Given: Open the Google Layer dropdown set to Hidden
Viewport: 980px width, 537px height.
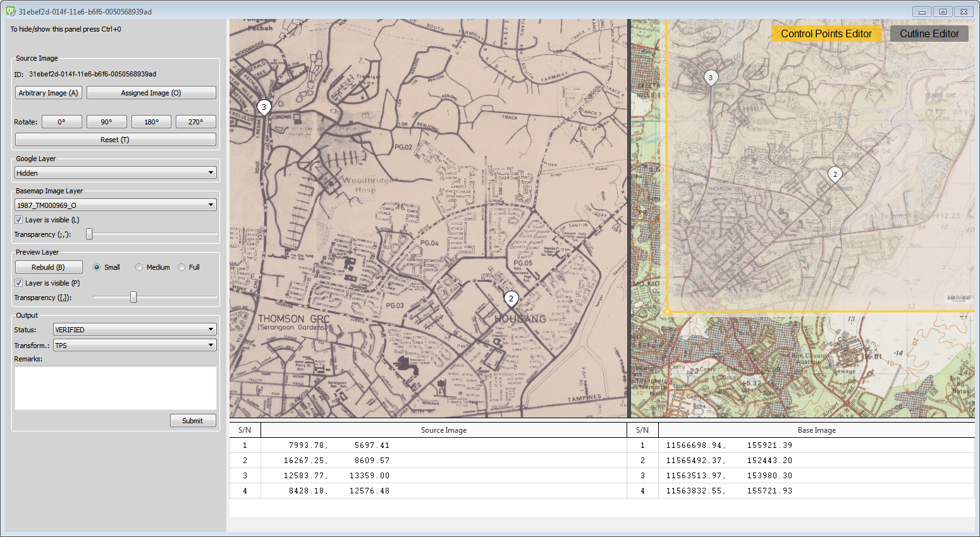Looking at the screenshot, I should click(x=115, y=172).
